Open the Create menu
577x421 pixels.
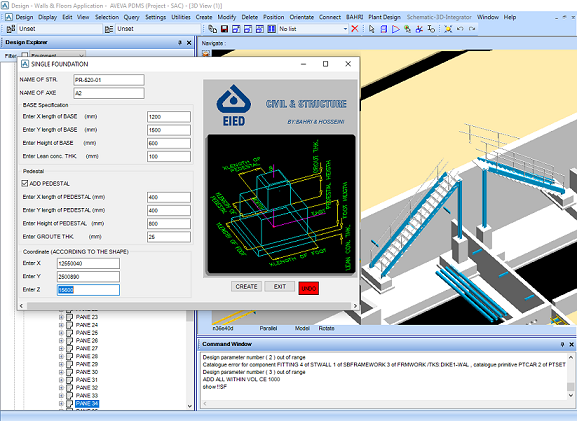point(204,17)
